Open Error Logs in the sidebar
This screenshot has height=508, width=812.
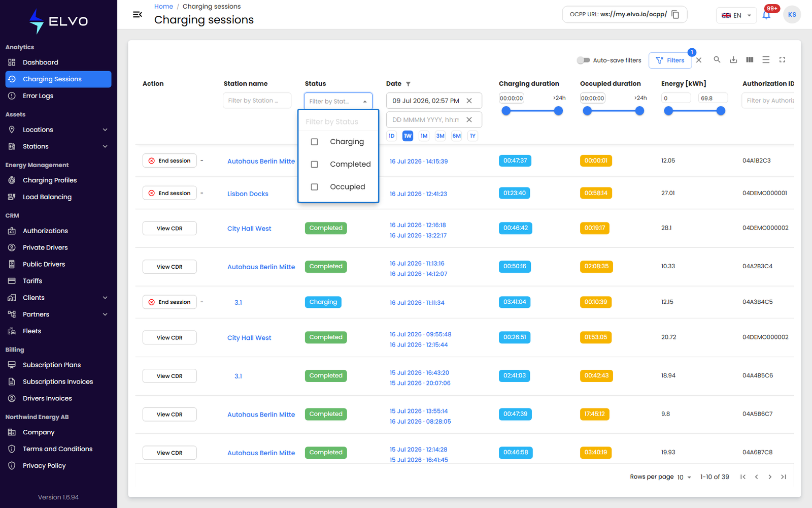pos(58,96)
